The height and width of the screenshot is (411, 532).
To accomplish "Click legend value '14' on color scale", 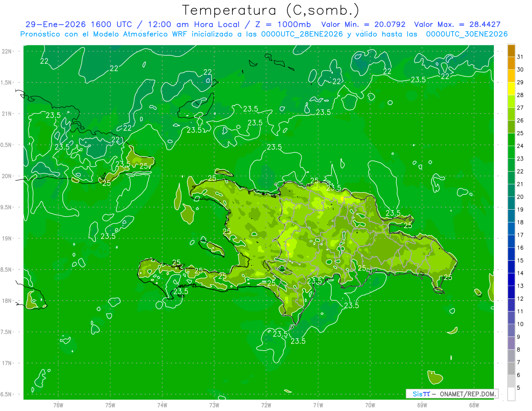I will 520,273.
